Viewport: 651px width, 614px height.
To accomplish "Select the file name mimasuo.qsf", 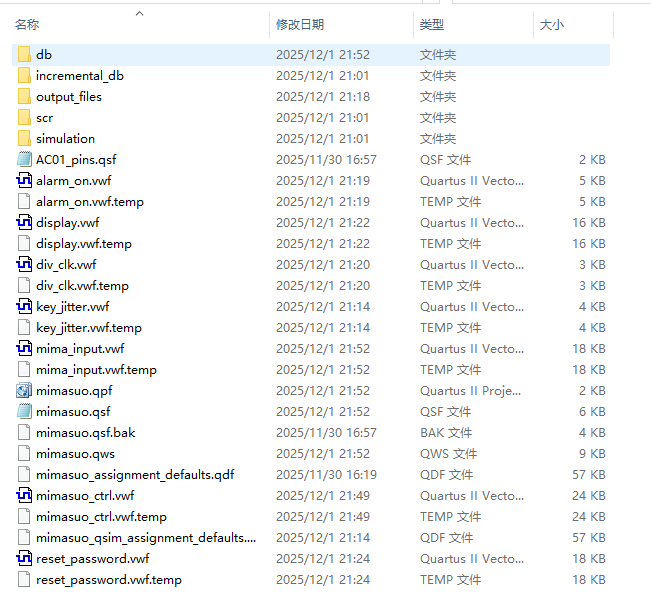I will click(x=73, y=412).
